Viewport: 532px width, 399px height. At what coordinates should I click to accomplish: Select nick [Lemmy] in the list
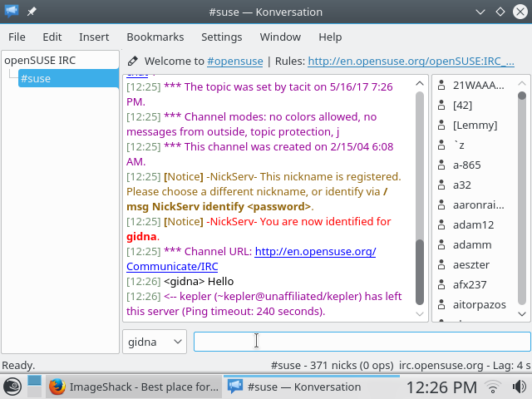point(475,126)
